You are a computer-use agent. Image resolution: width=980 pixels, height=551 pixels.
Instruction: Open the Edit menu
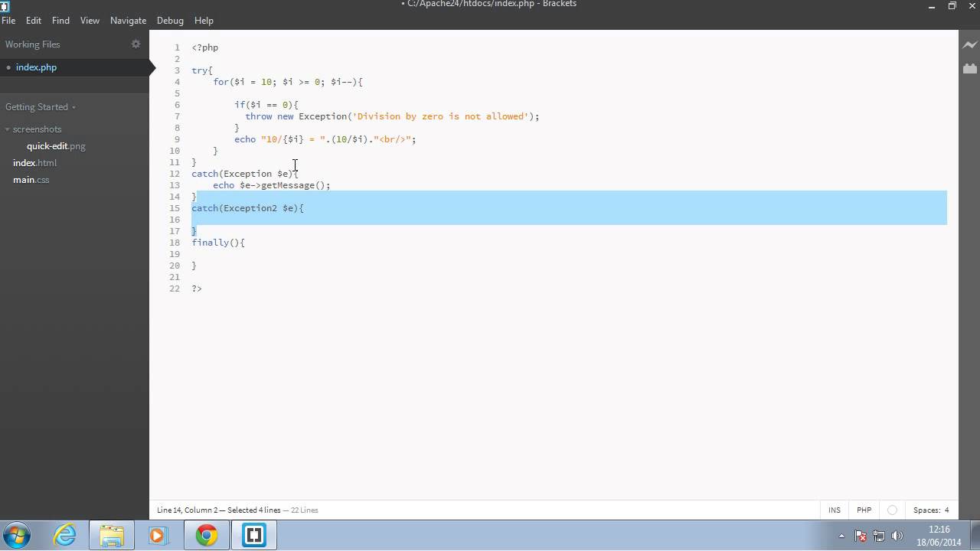pyautogui.click(x=34, y=21)
